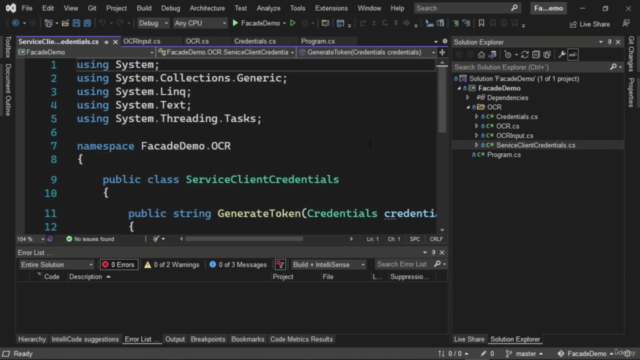Click the Open File folder icon

point(65,23)
